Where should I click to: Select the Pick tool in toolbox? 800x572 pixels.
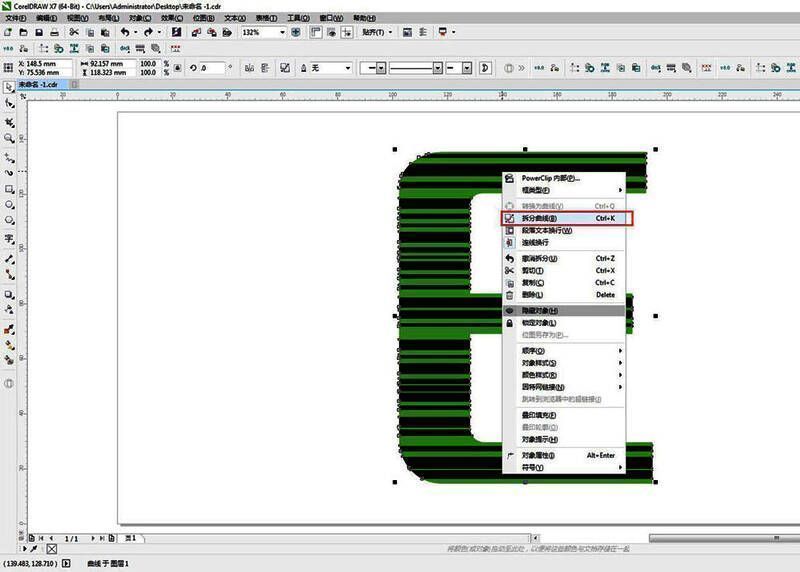coord(9,88)
